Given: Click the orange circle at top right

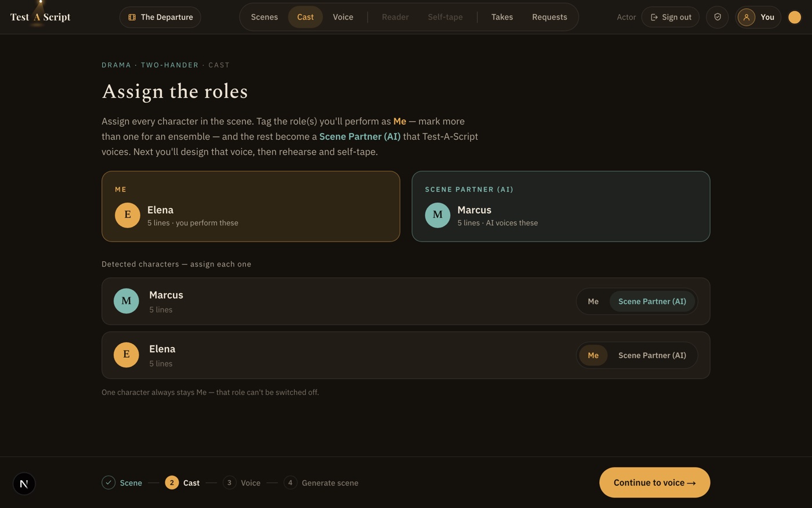Looking at the screenshot, I should pos(795,17).
